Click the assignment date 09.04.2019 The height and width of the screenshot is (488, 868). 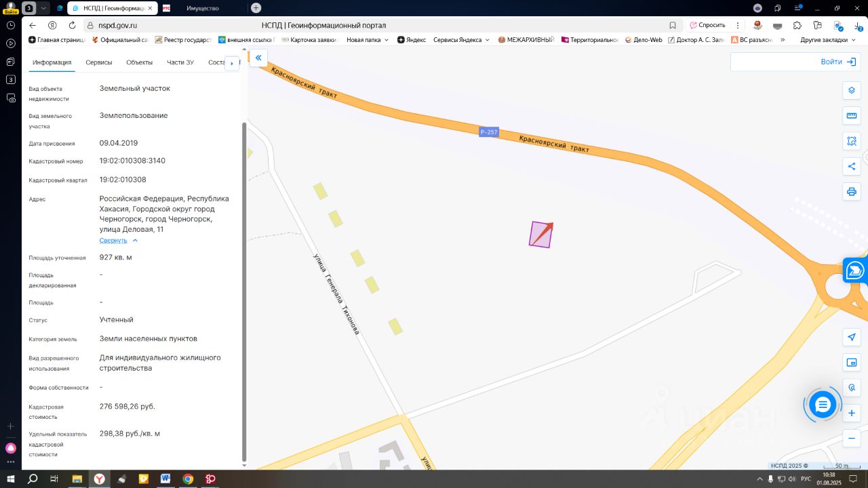pyautogui.click(x=119, y=144)
